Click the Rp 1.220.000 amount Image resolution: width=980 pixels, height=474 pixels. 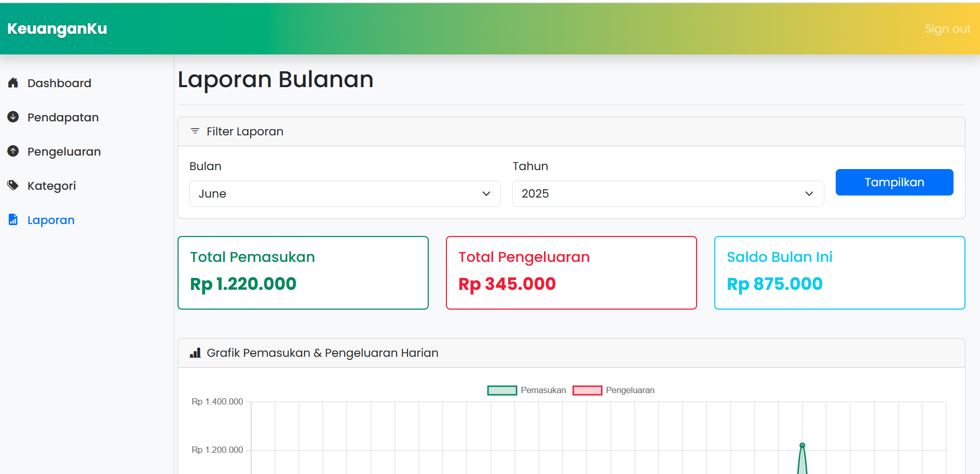243,284
